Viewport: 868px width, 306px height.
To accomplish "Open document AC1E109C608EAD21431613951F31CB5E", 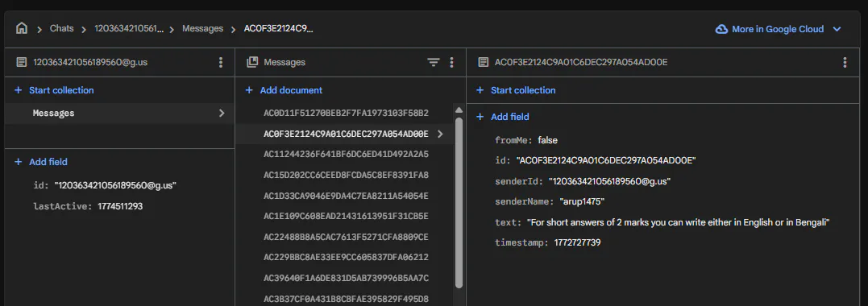I will 346,216.
